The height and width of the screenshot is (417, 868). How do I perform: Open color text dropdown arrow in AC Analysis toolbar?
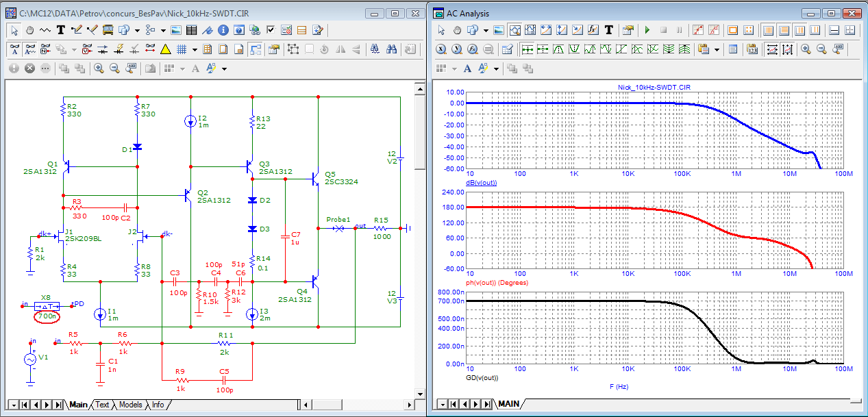(496, 68)
